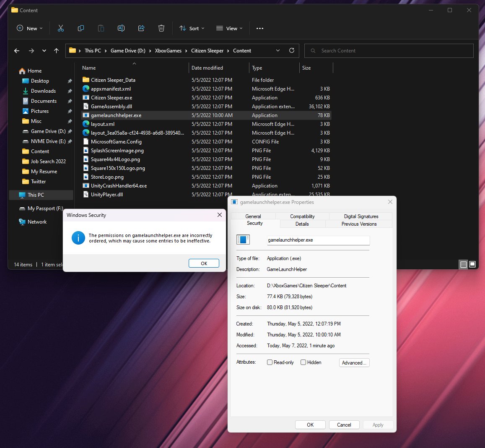Go up one folder level arrow
Viewport: 485px width, 448px height.
coord(56,51)
